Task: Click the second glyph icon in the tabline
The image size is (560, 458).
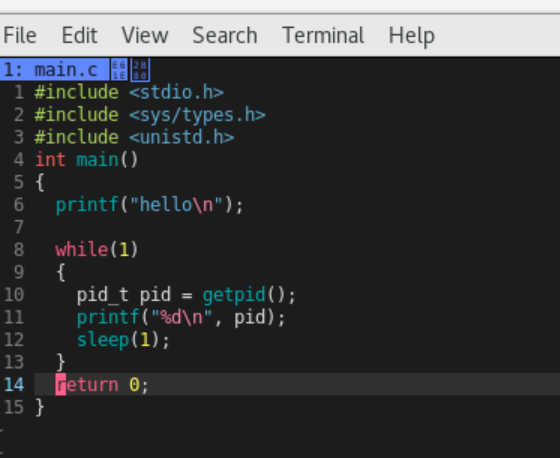Action: pyautogui.click(x=140, y=69)
